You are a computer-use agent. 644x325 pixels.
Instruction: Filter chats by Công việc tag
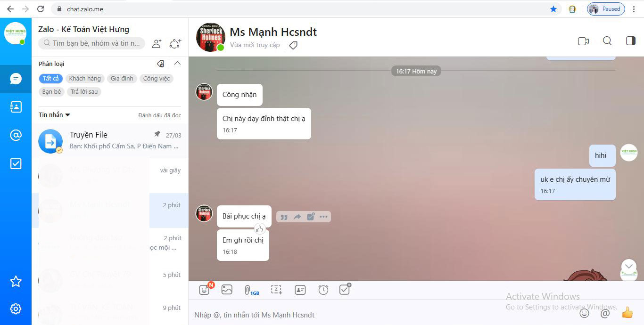click(x=157, y=79)
